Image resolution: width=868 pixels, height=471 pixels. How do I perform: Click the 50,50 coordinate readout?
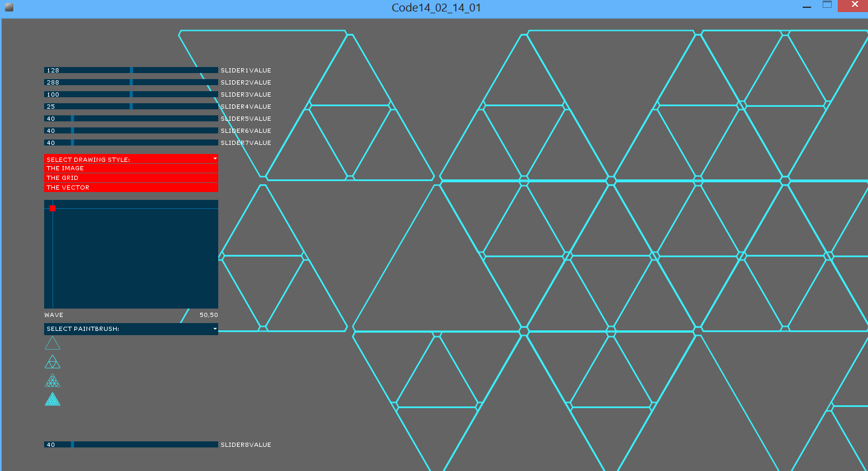point(209,315)
